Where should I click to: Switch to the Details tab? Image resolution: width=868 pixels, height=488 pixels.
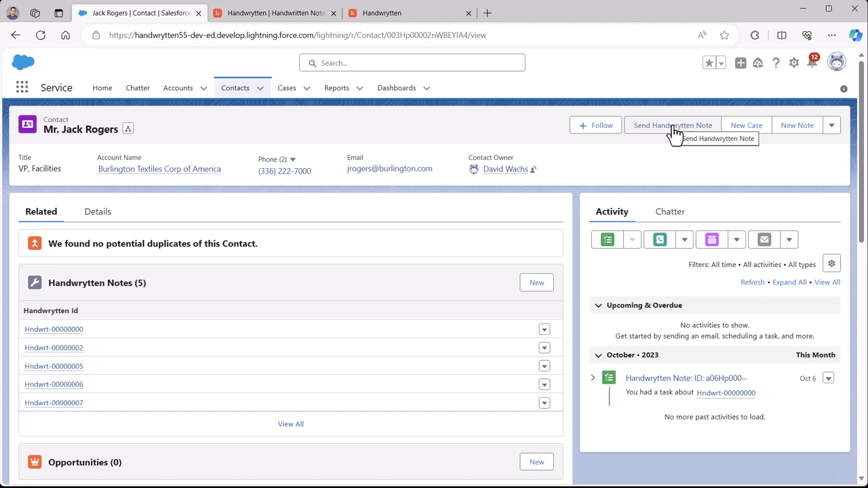(x=98, y=211)
